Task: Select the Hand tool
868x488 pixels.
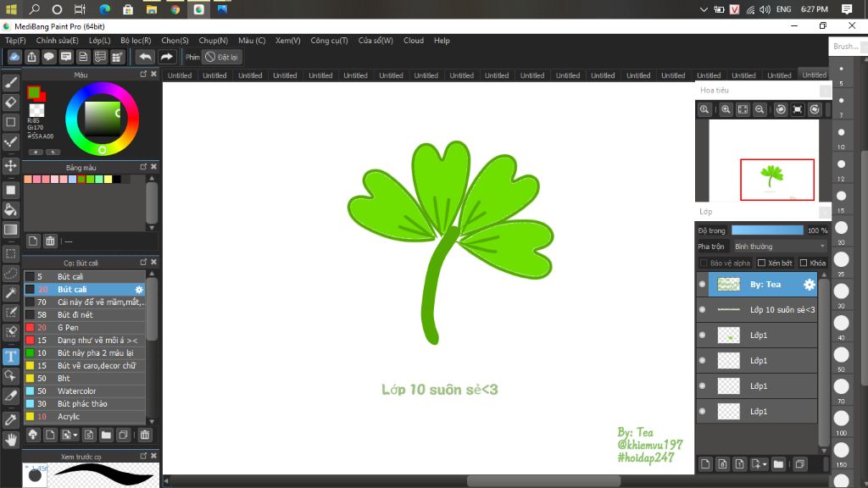Action: click(x=10, y=440)
